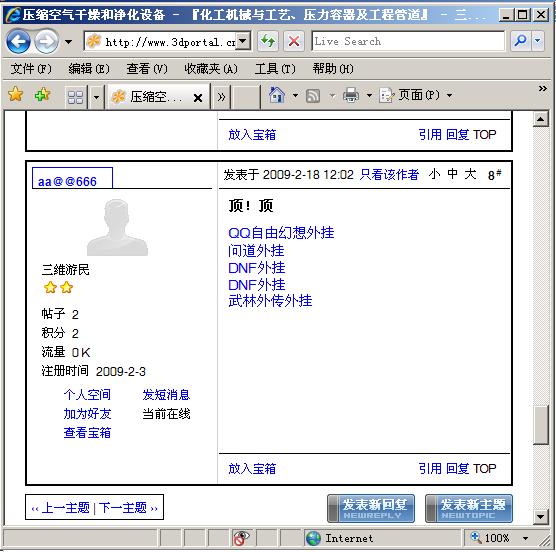The height and width of the screenshot is (552, 556).
Task: Click the tab scroll chevron button
Action: point(221,97)
